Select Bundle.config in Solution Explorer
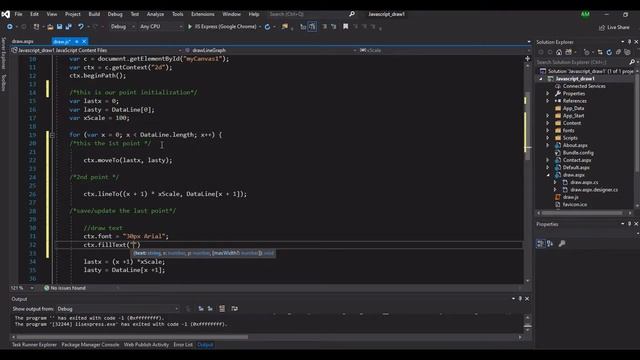This screenshot has width=640, height=360. [x=578, y=153]
